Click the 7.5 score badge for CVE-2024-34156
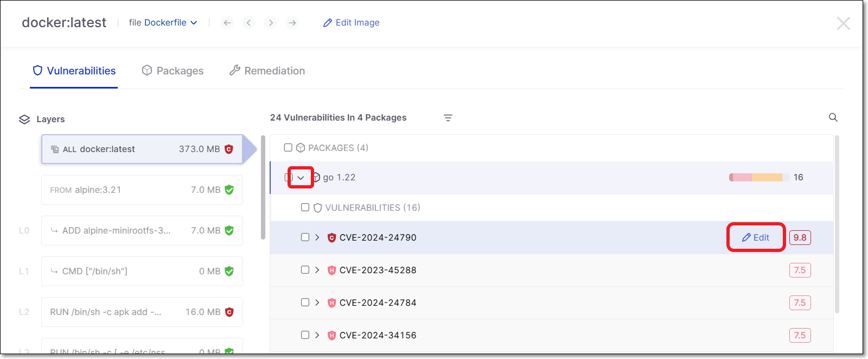This screenshot has height=359, width=868. 800,336
